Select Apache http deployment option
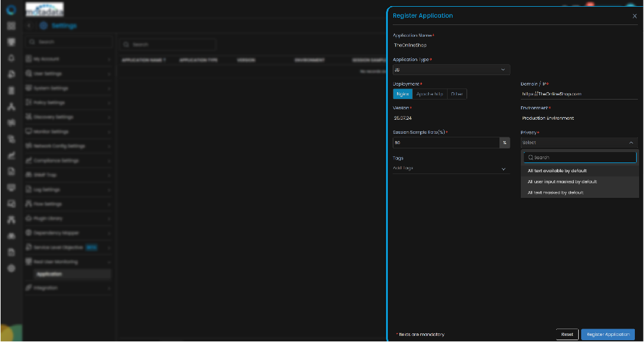The width and height of the screenshot is (644, 342). pyautogui.click(x=429, y=94)
